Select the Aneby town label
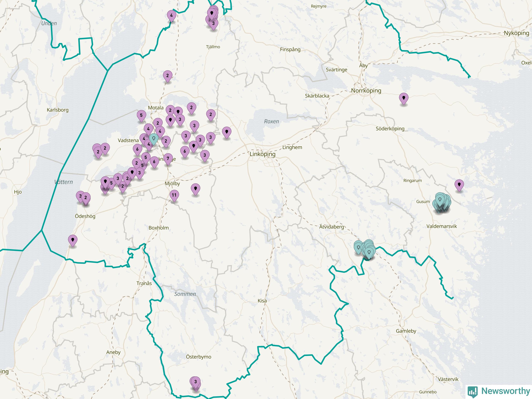The height and width of the screenshot is (399, 532). tap(113, 353)
